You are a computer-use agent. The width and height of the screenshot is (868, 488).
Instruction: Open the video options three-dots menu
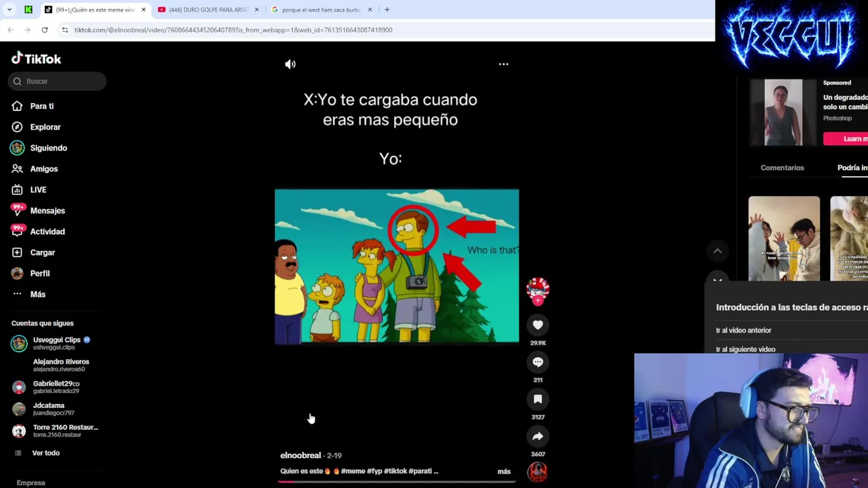503,64
